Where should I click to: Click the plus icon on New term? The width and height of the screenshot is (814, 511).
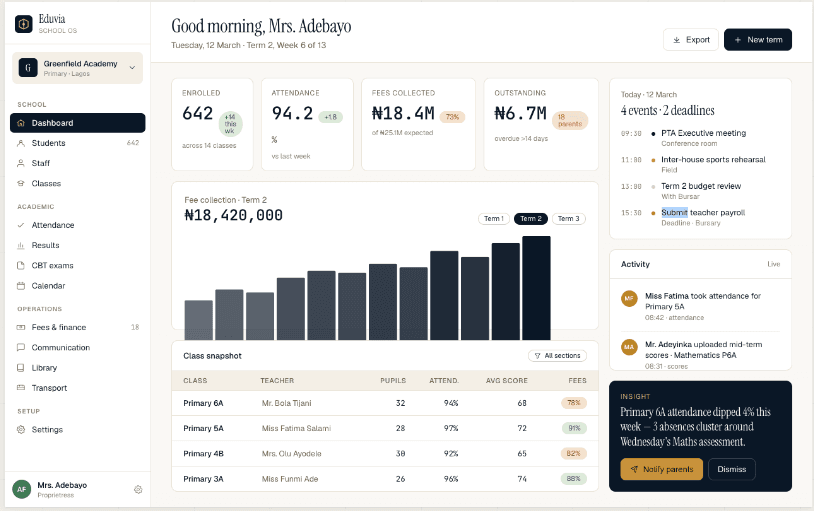coord(737,40)
